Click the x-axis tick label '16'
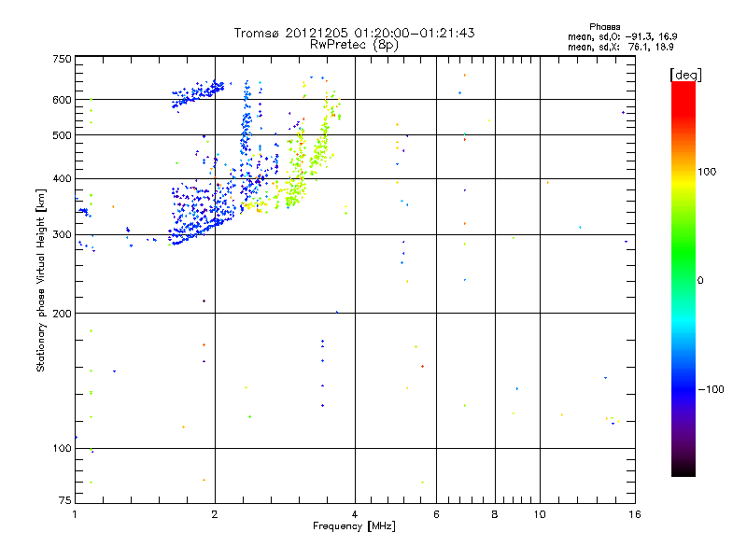This screenshot has width=747, height=560. point(635,514)
